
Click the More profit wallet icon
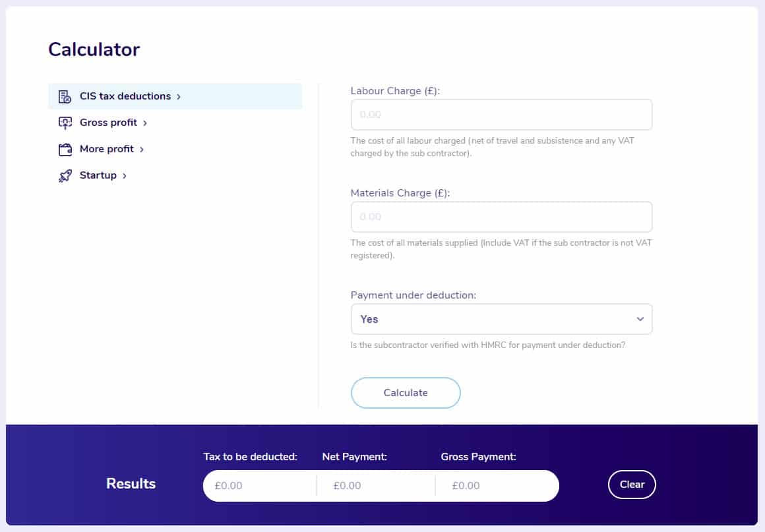click(65, 149)
